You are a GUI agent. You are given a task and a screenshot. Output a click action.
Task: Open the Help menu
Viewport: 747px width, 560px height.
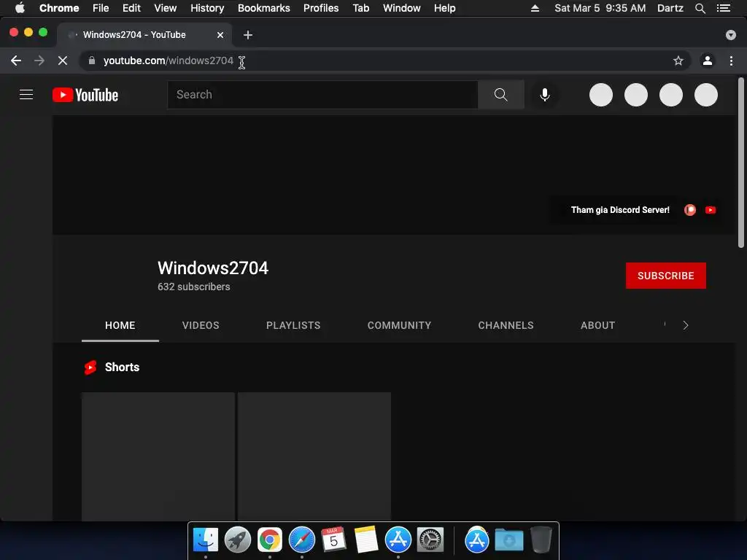pos(444,8)
